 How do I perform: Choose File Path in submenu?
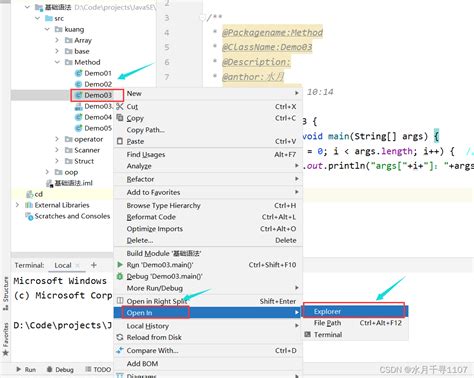point(355,323)
